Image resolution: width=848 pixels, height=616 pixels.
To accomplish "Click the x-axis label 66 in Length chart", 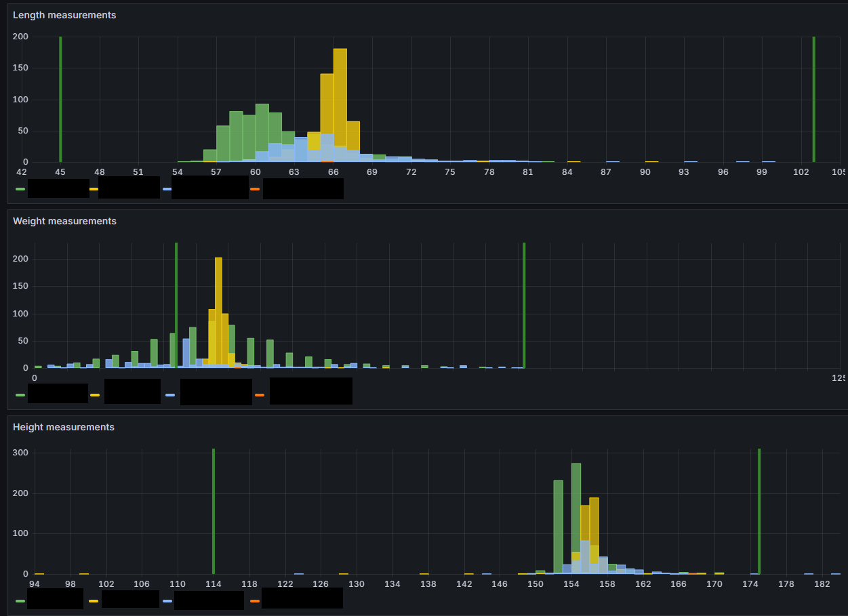I will click(334, 172).
